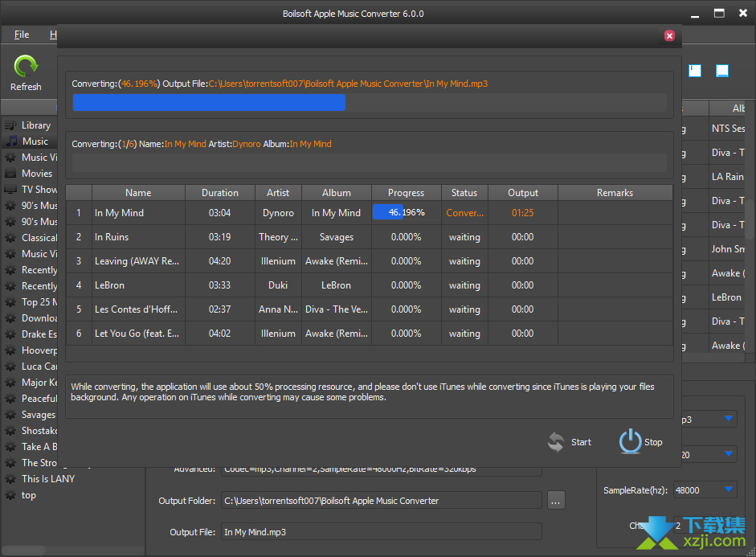Click the orange 01:25 output time
The image size is (756, 557).
[x=523, y=213]
